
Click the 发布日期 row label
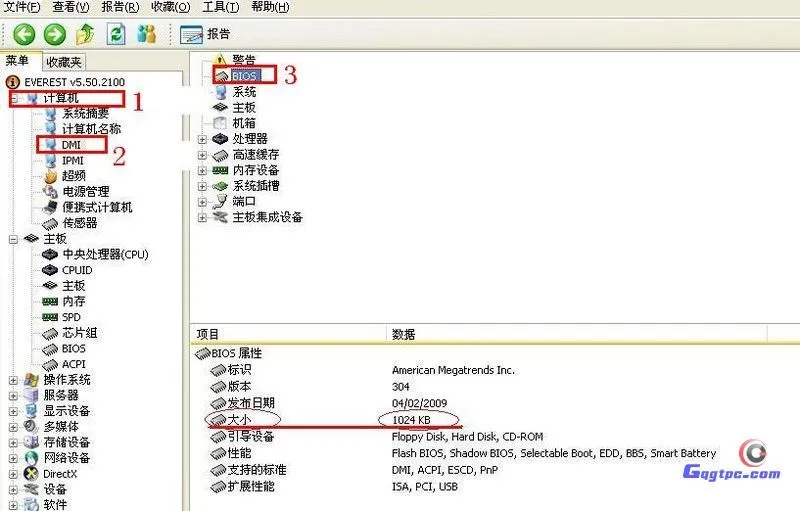(251, 403)
